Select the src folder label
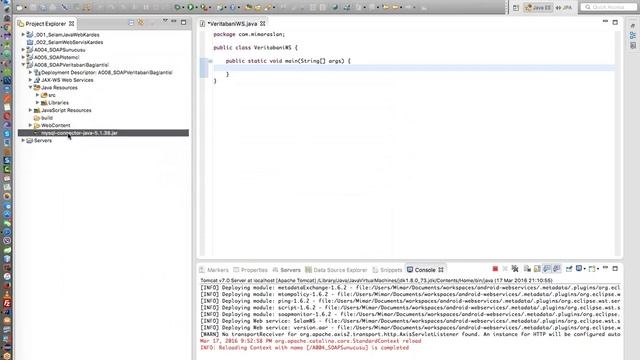The width and height of the screenshot is (640, 360). point(52,95)
